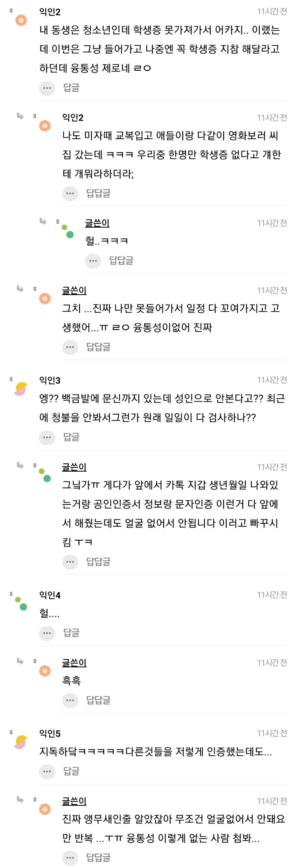The image size is (294, 868).
Task: Open more options under 익인2's 학생증 comment
Action: pyautogui.click(x=47, y=88)
